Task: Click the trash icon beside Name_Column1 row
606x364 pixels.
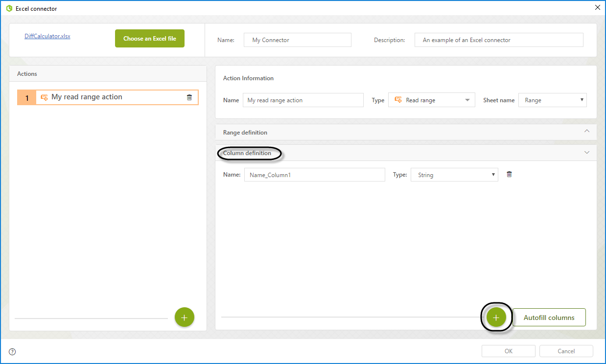Action: (509, 175)
